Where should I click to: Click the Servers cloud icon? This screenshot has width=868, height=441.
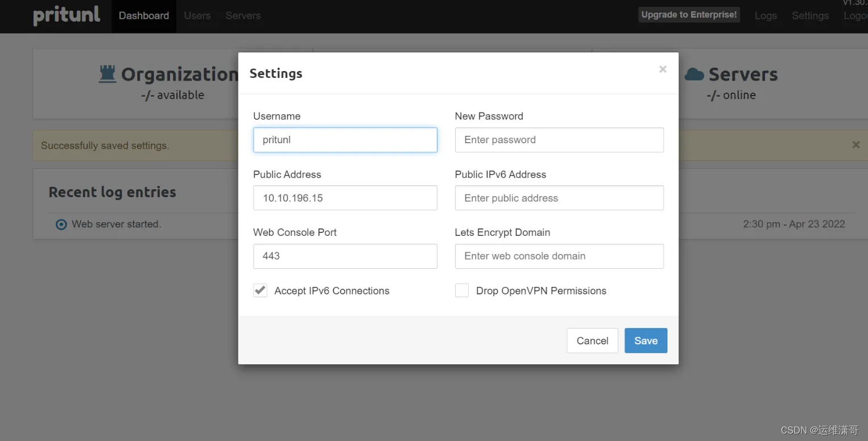tap(694, 74)
